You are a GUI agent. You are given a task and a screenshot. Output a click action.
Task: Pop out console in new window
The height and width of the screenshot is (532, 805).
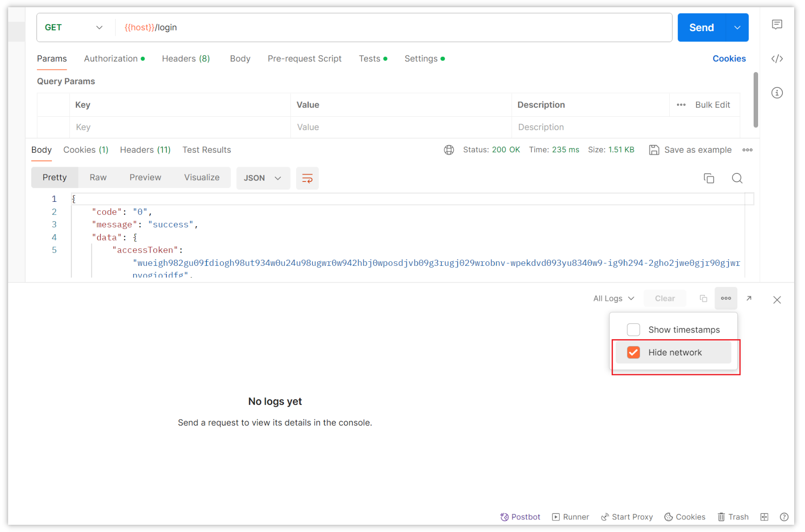(749, 299)
